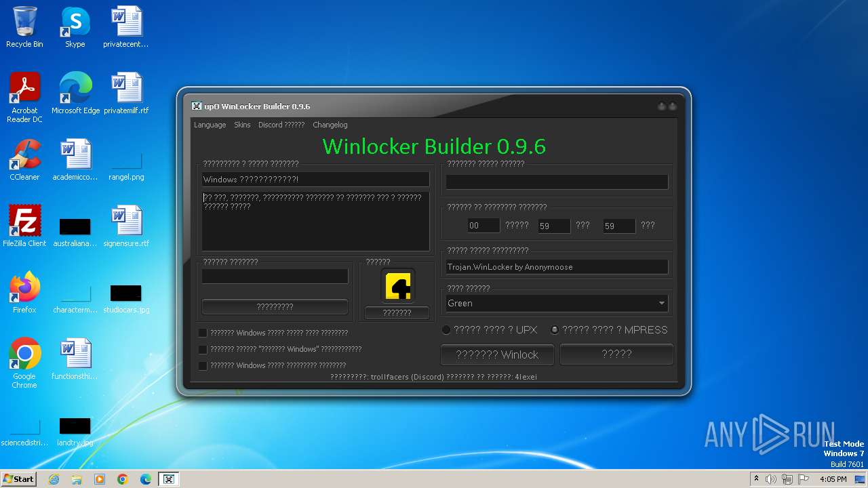868x488 pixels.
Task: Focus the Trojan.WinLocker by Anonymoose field
Action: click(557, 267)
